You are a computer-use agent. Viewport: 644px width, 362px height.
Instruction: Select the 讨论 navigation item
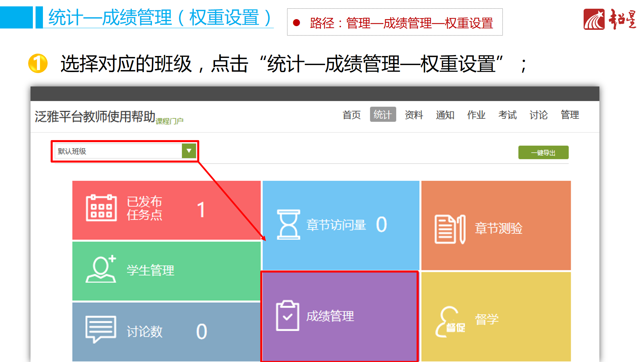click(538, 115)
